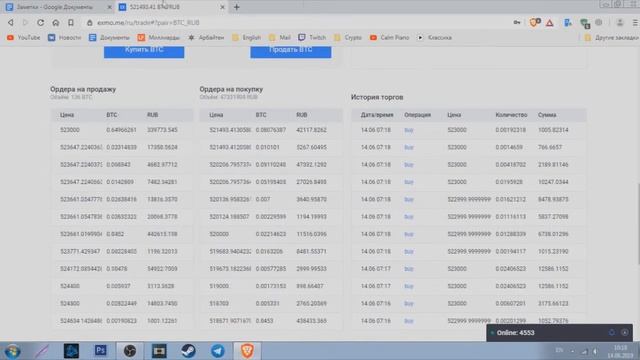The height and width of the screenshot is (360, 640).
Task: Click the Ордера на покупку heading
Action: pos(231,89)
